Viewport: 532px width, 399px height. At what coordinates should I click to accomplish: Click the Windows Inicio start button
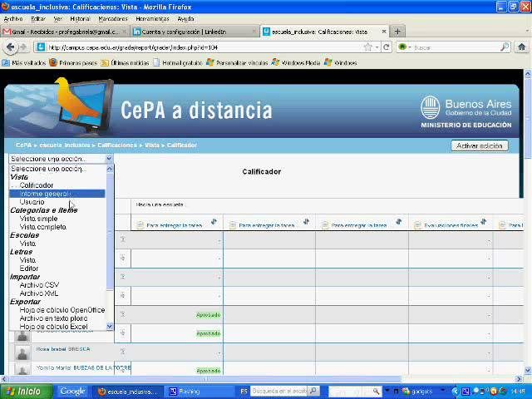(23, 391)
